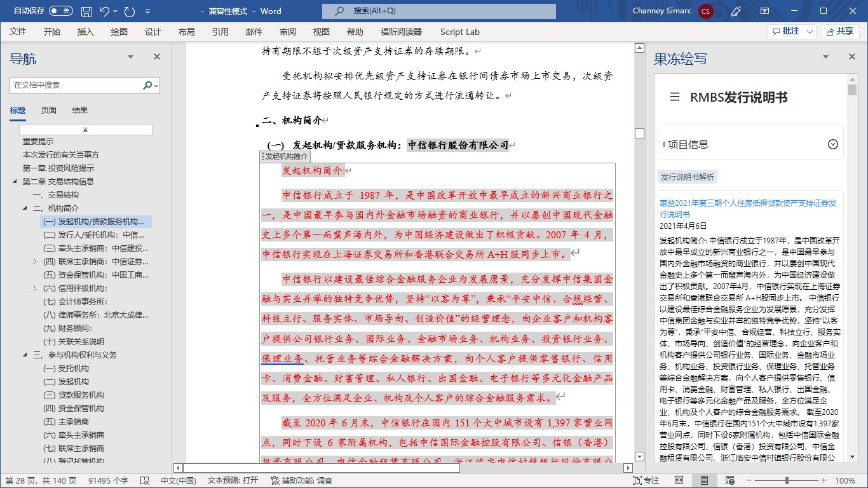
Task: Open the 福昕阅读器 ribbon tab
Action: coord(401,32)
